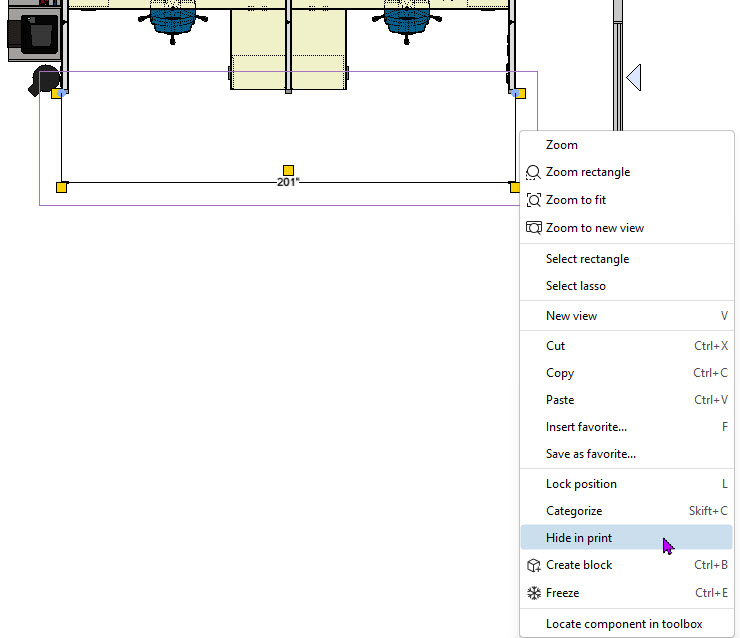
Task: Select the right blue office chair
Action: point(407,22)
